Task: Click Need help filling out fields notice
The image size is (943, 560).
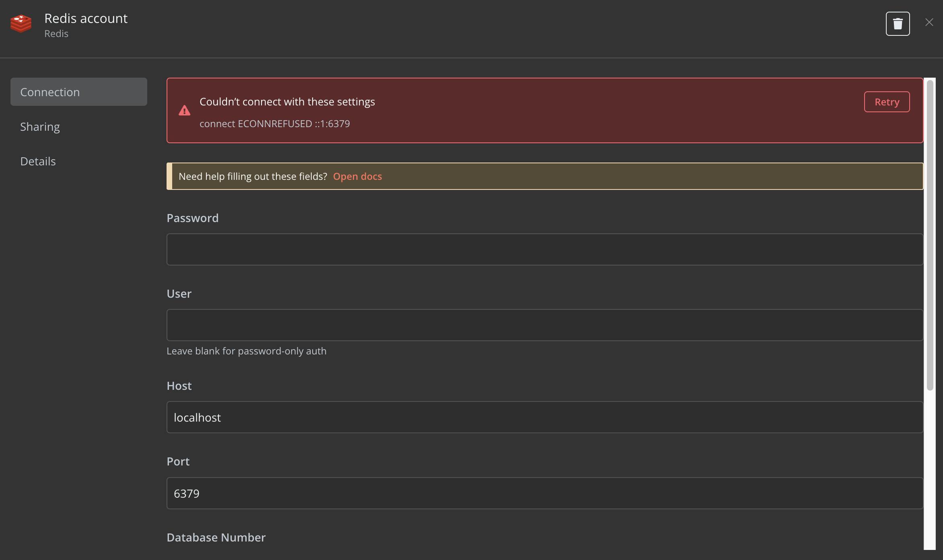Action: [253, 177]
